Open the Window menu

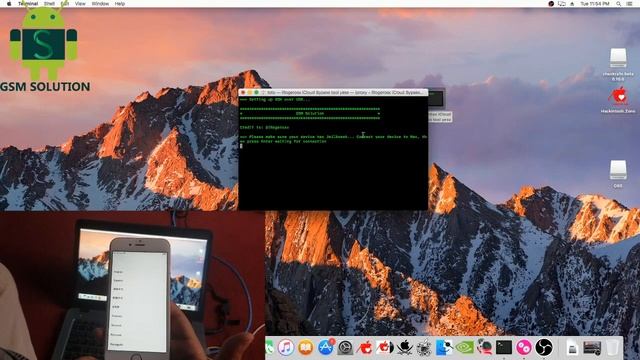(x=100, y=4)
